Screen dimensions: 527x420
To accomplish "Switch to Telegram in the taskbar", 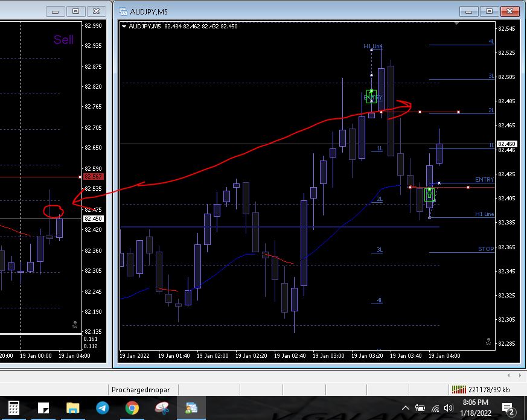I will (x=102, y=408).
